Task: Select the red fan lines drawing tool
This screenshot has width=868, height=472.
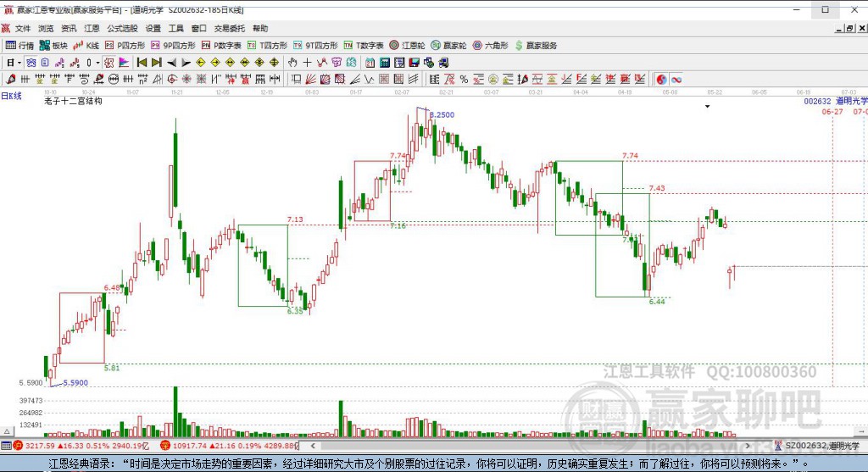Action: pyautogui.click(x=310, y=79)
